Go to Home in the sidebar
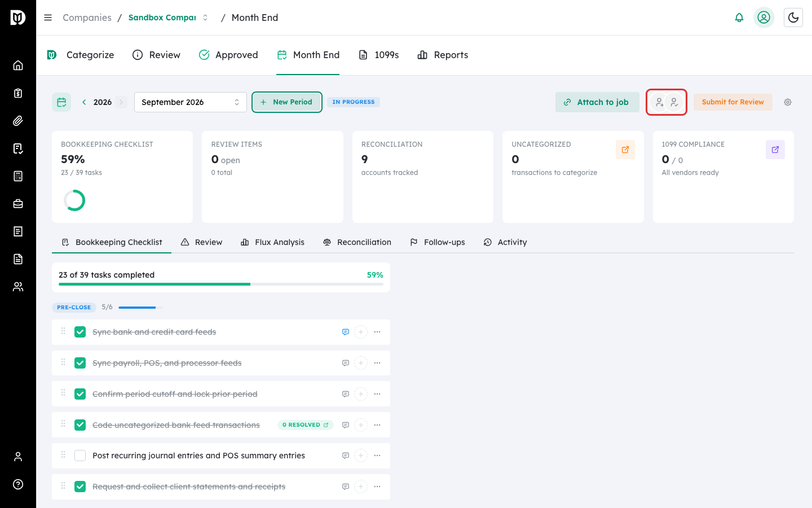This screenshot has width=812, height=508. 18,65
